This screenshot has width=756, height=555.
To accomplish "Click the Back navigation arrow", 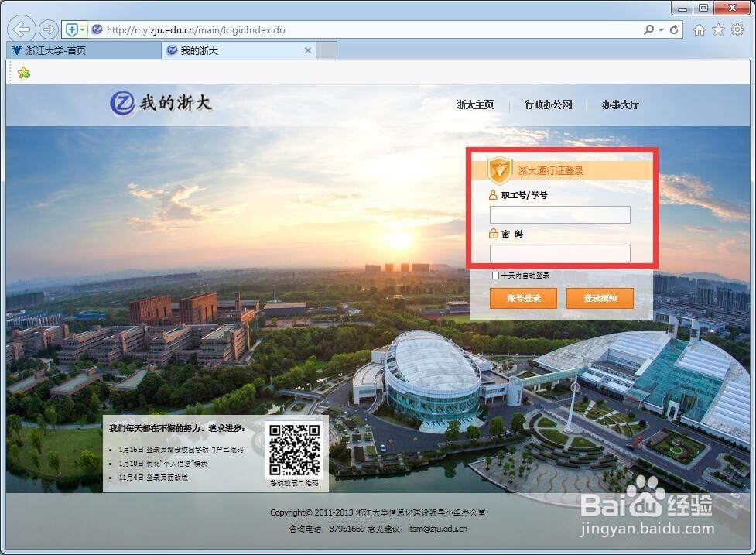I will (x=21, y=29).
